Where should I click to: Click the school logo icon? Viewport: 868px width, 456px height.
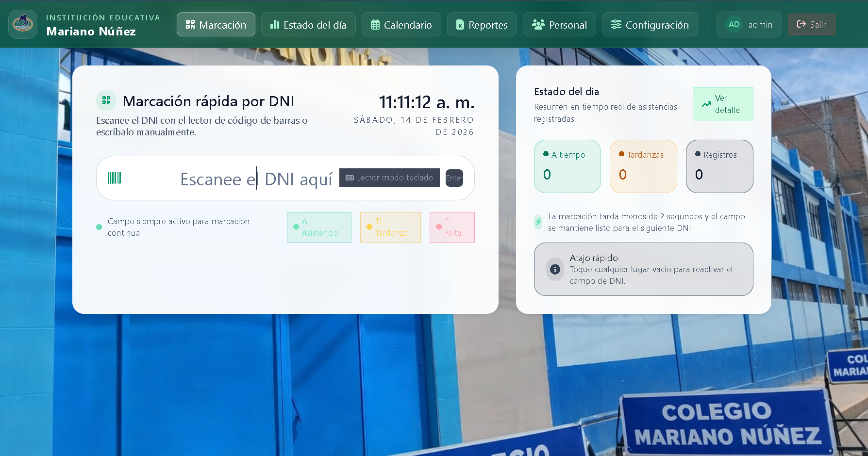pyautogui.click(x=23, y=24)
